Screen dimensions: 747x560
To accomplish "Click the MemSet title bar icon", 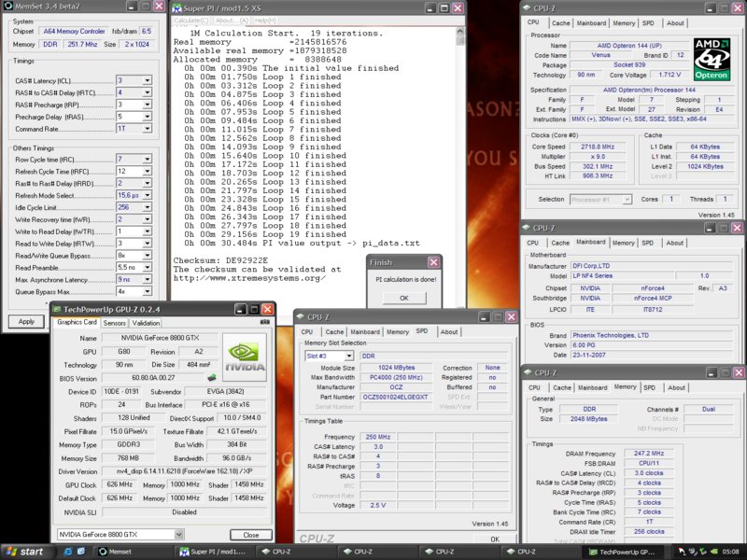I will [7, 7].
